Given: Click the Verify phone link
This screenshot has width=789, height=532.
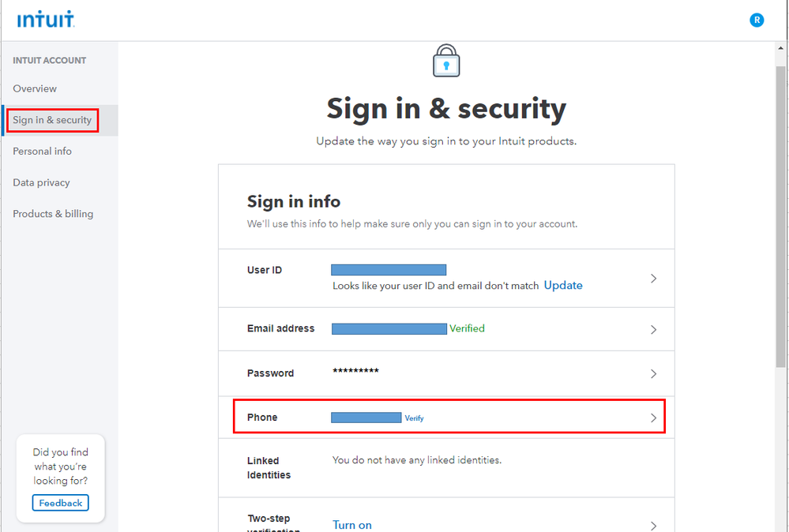Looking at the screenshot, I should [x=415, y=418].
